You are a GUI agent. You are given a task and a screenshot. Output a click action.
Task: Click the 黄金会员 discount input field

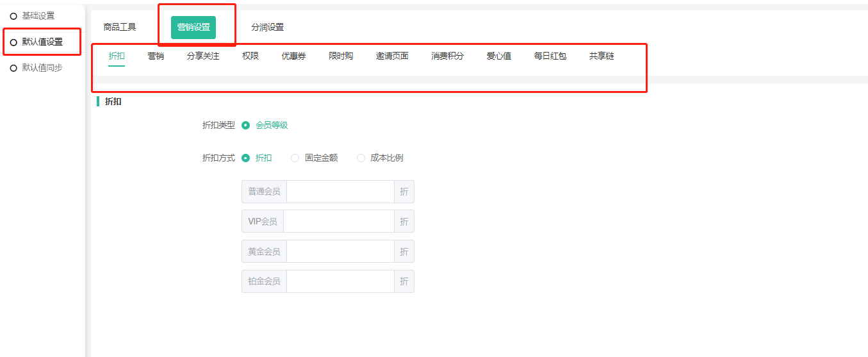(340, 251)
